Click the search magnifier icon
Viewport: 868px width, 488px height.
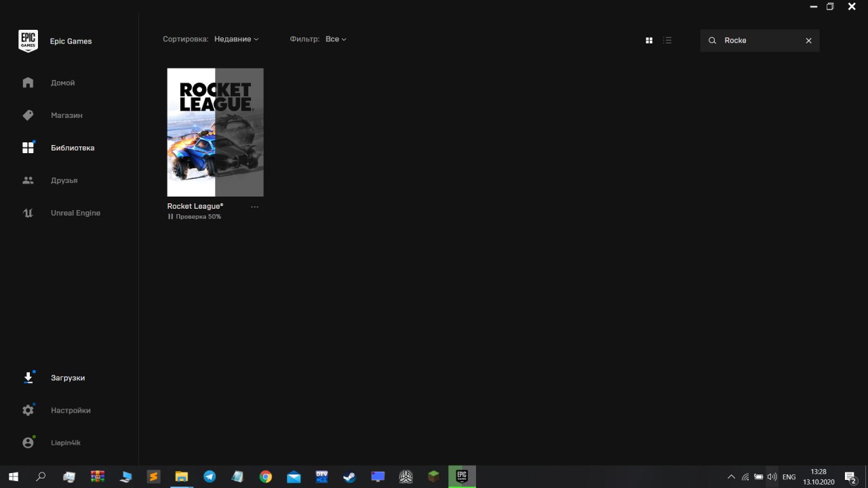(x=712, y=41)
